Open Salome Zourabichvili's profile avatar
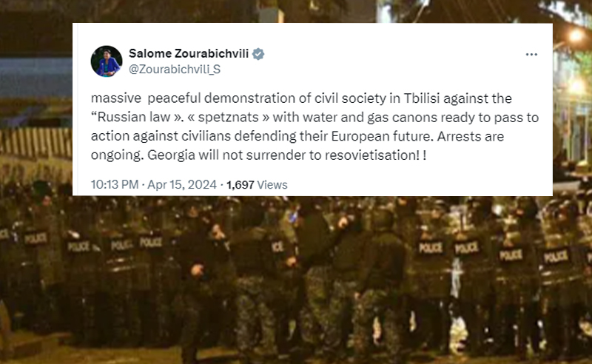 pos(107,61)
